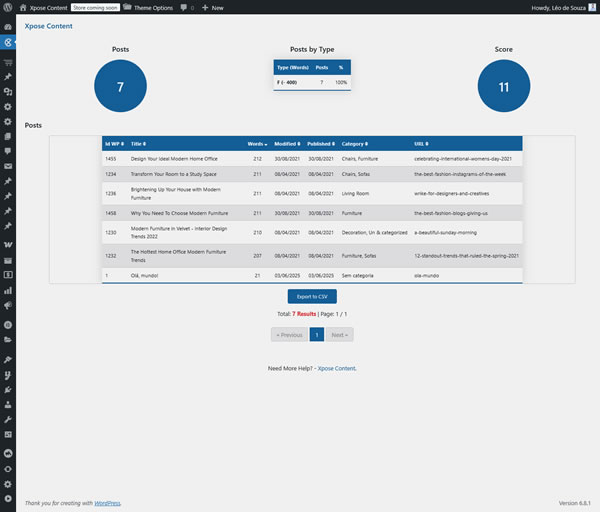Viewport: 600px width, 512px height.
Task: Click the Export to CSV button
Action: pos(312,297)
